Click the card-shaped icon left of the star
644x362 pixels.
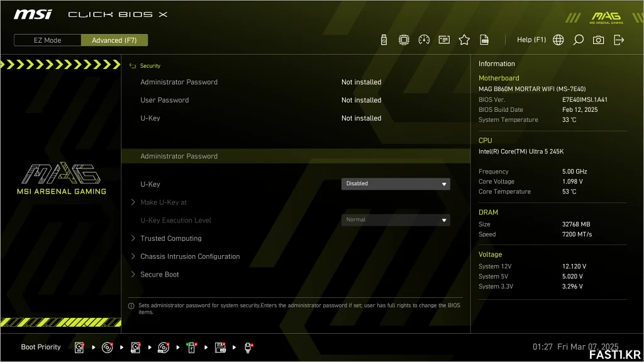coord(444,40)
